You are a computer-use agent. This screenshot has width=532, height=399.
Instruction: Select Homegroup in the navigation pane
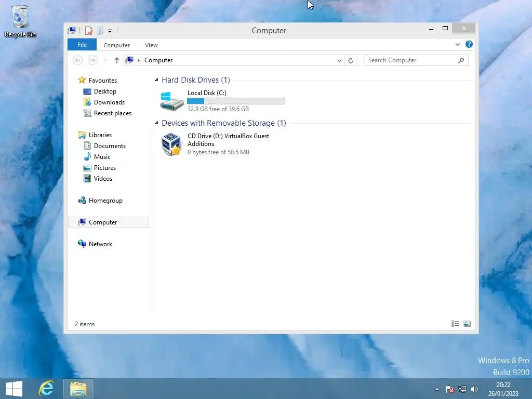click(105, 201)
